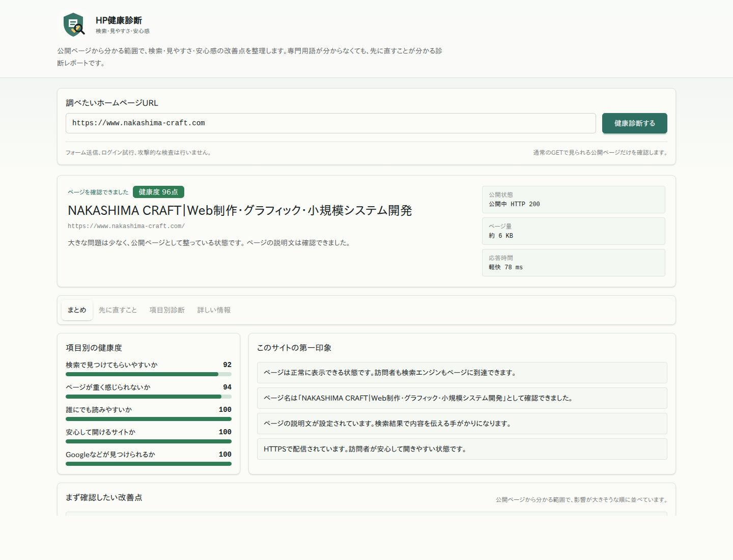
Task: Click the 通常のGETで見られる公開ページ notice text
Action: [x=600, y=152]
